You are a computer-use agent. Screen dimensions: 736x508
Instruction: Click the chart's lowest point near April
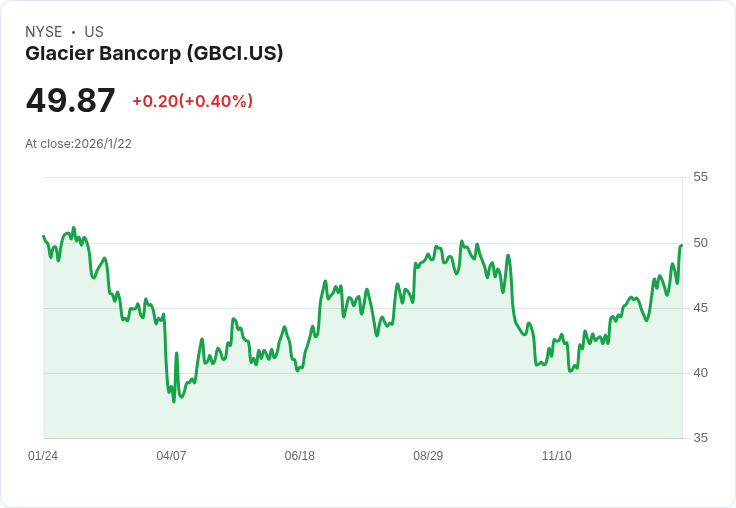pyautogui.click(x=174, y=401)
